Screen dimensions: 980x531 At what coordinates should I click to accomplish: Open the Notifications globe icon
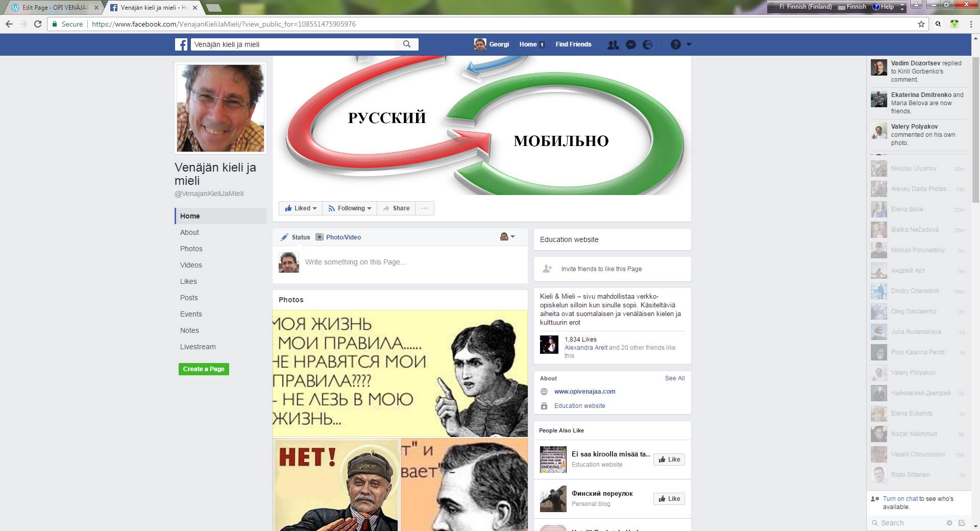point(647,44)
